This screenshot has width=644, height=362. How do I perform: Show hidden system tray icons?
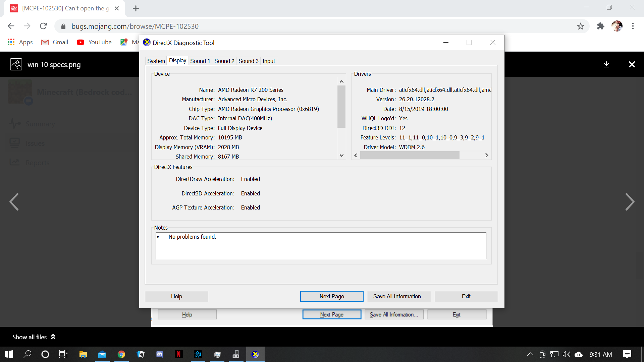[530, 354]
